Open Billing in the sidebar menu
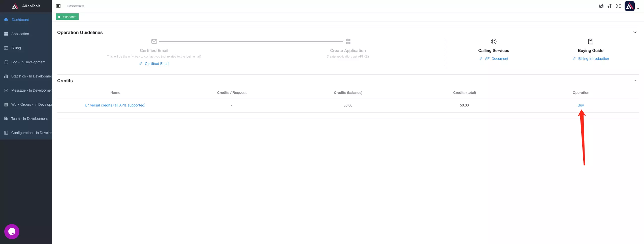 click(26, 48)
